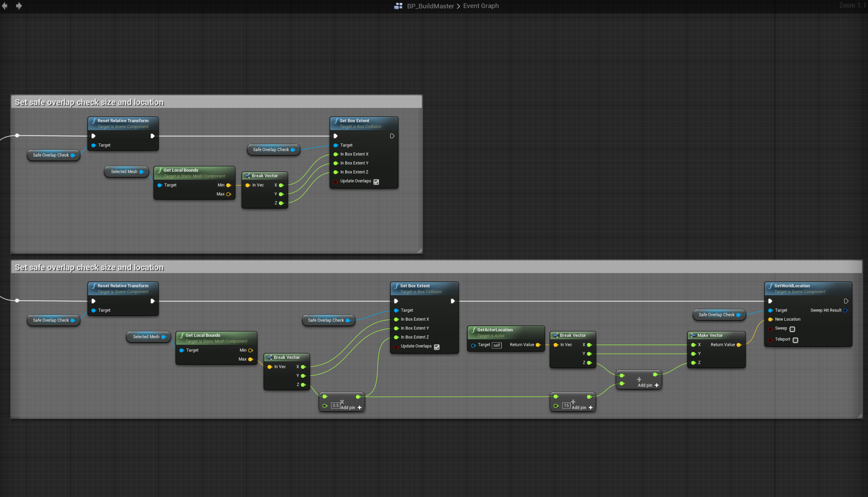Click Event Graph breadcrumb label
This screenshot has height=497, width=868.
point(481,6)
